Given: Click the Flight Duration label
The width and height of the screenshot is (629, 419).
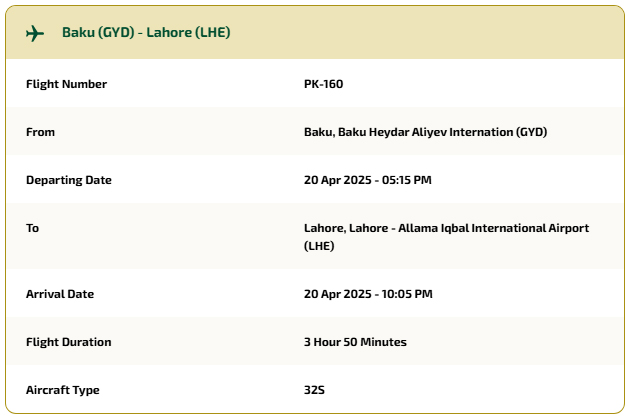Looking at the screenshot, I should 69,342.
